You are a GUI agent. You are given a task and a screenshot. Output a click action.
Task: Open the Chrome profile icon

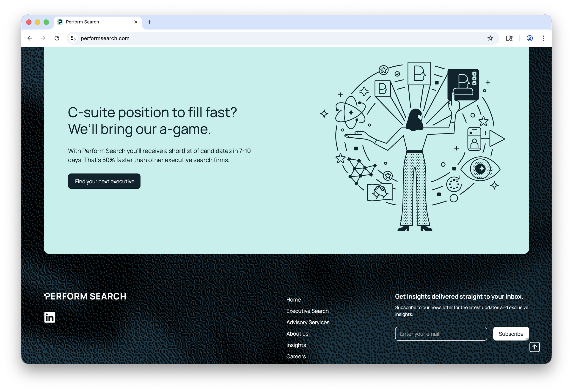pyautogui.click(x=530, y=38)
